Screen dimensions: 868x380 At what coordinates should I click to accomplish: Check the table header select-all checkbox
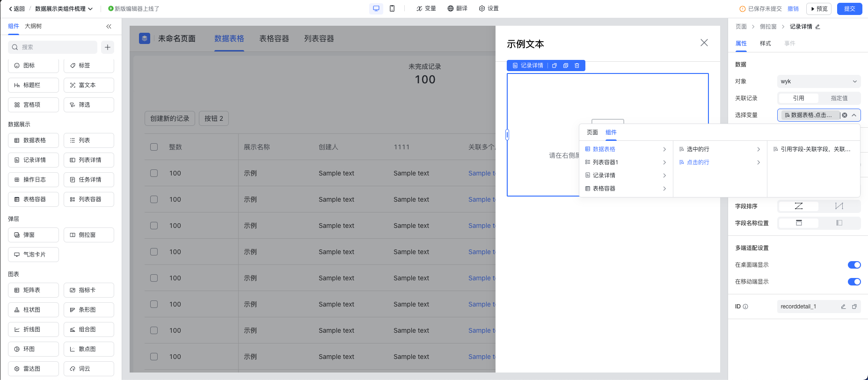154,147
